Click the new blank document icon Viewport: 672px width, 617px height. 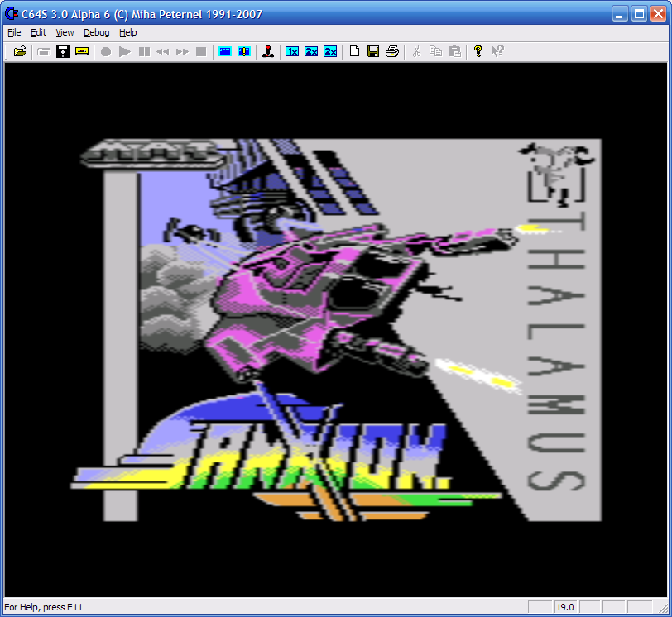(x=354, y=51)
